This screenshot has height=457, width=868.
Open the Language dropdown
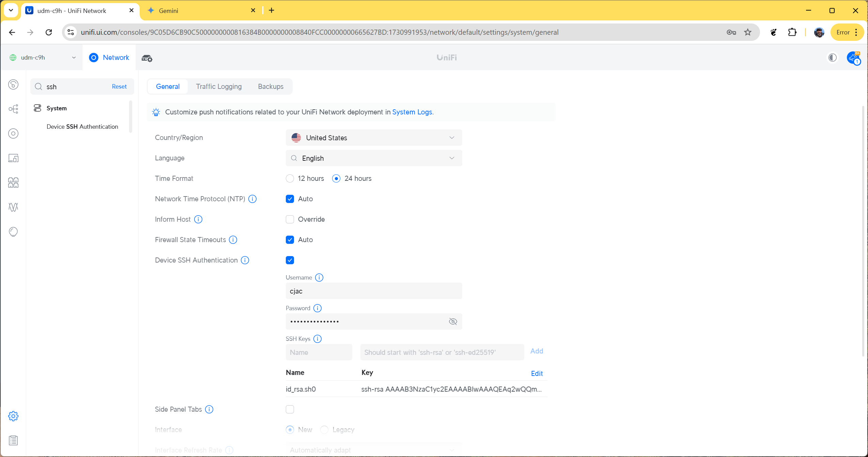pos(374,158)
